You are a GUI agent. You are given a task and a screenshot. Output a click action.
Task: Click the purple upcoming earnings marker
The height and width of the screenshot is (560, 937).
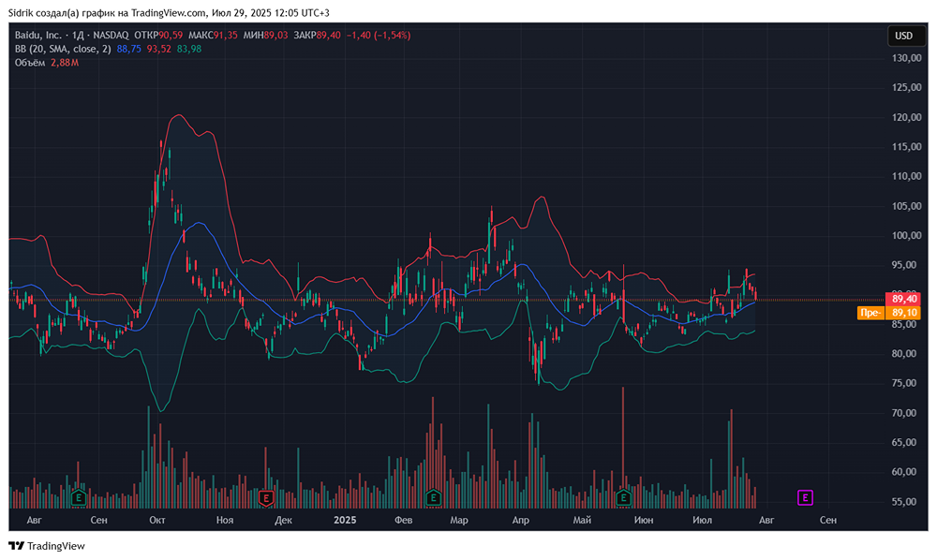point(805,497)
